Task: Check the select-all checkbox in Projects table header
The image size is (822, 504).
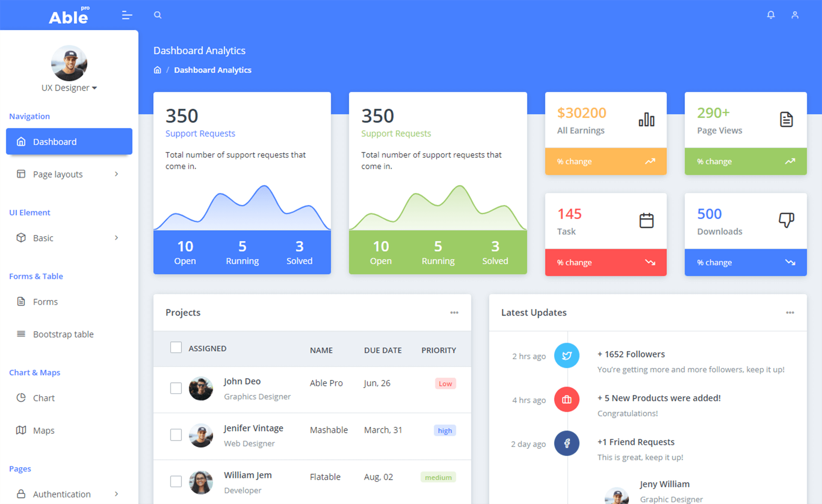Action: click(x=176, y=347)
